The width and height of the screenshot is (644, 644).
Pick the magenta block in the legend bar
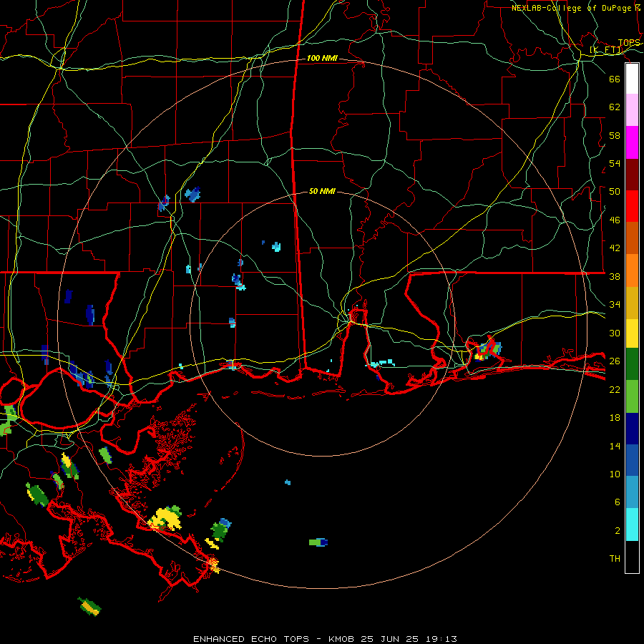632,142
